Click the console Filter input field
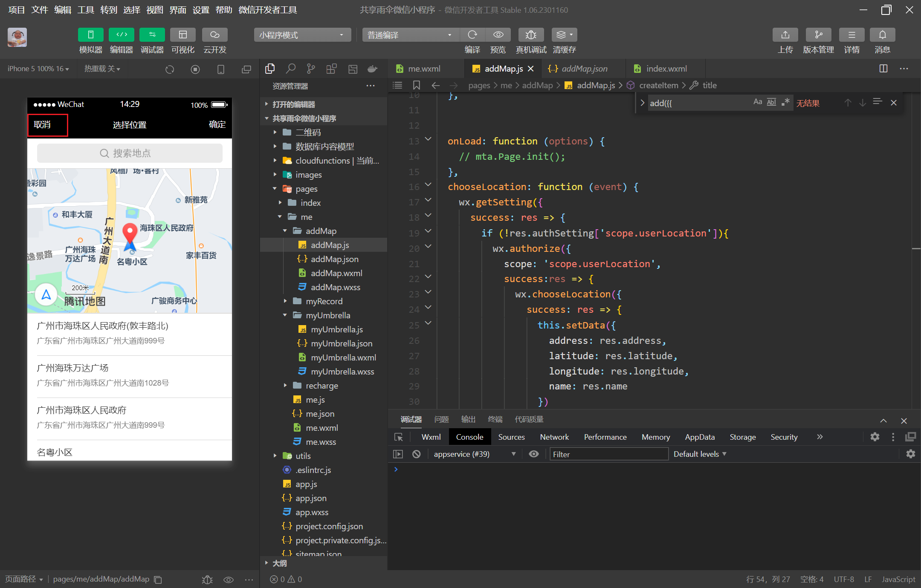Screen dimensions: 921x588 [608, 454]
